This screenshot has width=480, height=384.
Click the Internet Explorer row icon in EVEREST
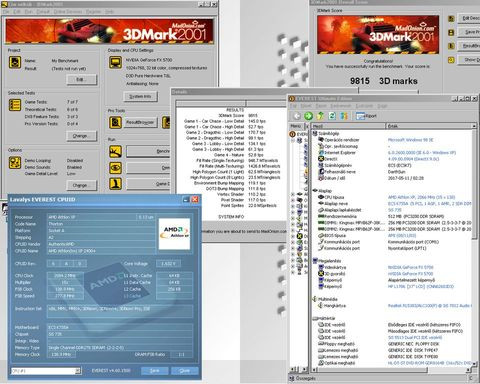point(321,153)
